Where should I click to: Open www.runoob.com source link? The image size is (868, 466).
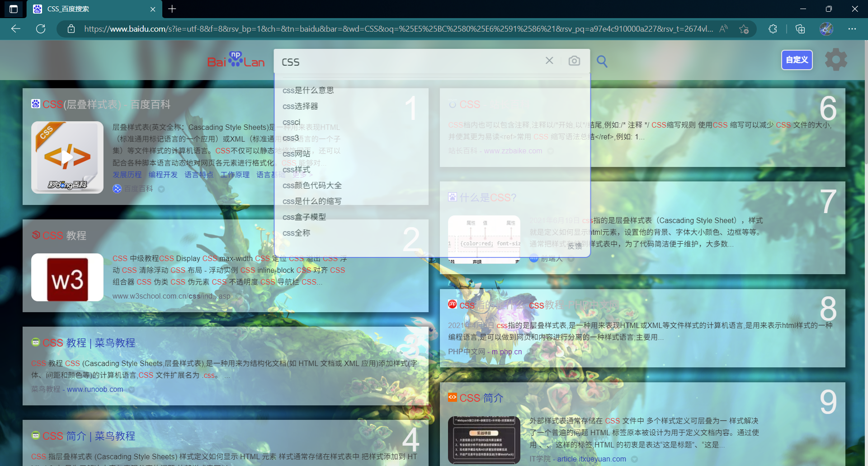[95, 389]
